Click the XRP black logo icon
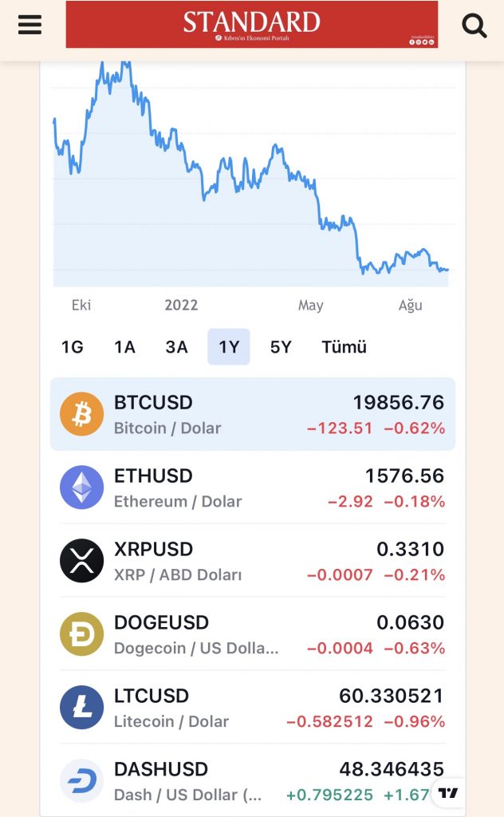504x817 pixels. point(82,561)
